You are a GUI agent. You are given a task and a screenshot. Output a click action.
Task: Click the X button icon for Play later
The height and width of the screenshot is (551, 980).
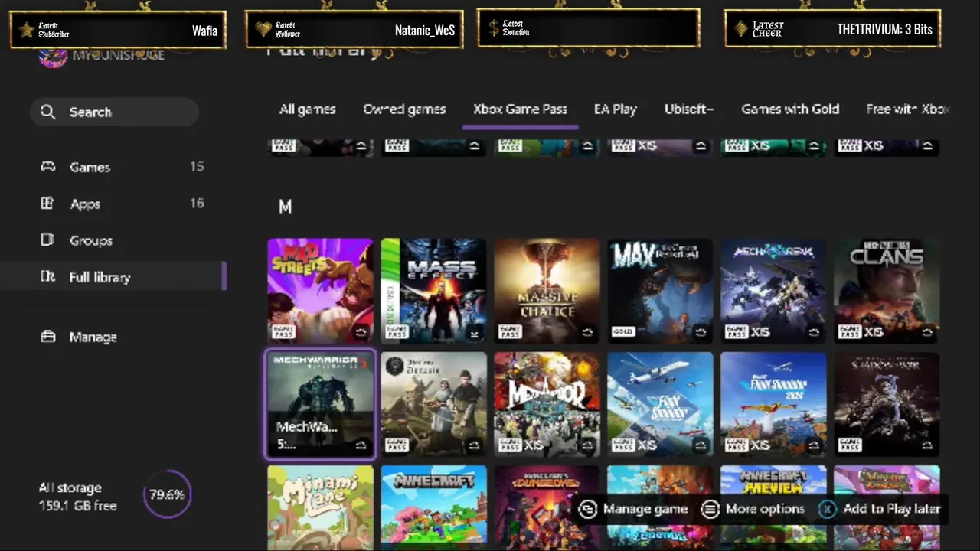[827, 510]
